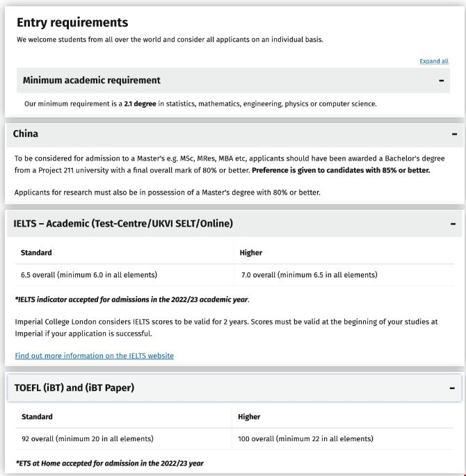Click the 7.0 overall IELTS score cell
The height and width of the screenshot is (476, 466).
(309, 274)
